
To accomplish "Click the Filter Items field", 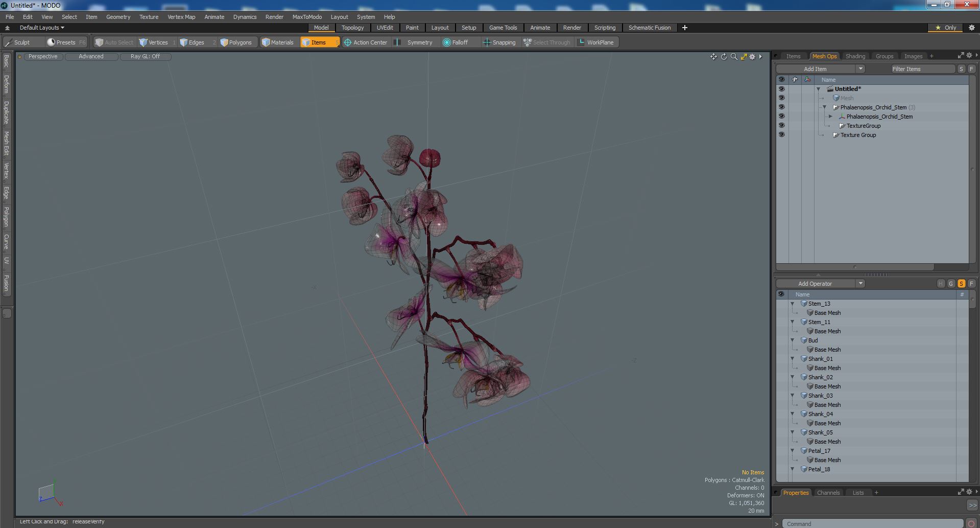I will click(923, 69).
